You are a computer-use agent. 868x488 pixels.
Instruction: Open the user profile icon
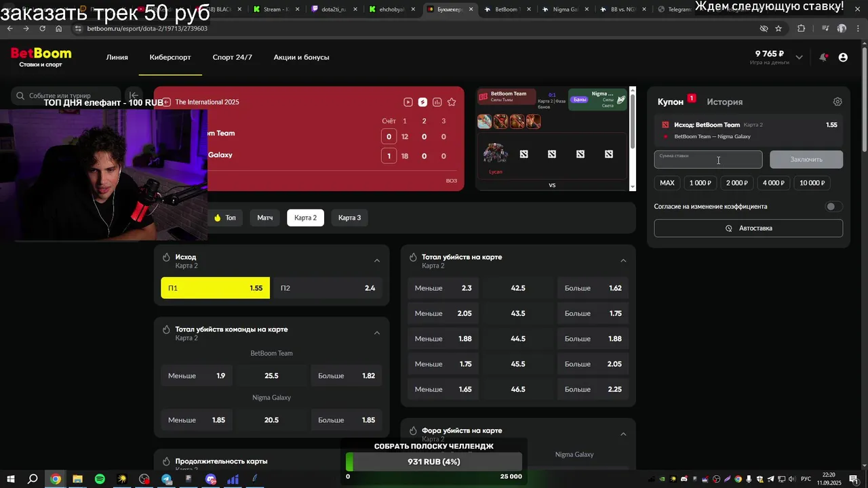click(843, 58)
